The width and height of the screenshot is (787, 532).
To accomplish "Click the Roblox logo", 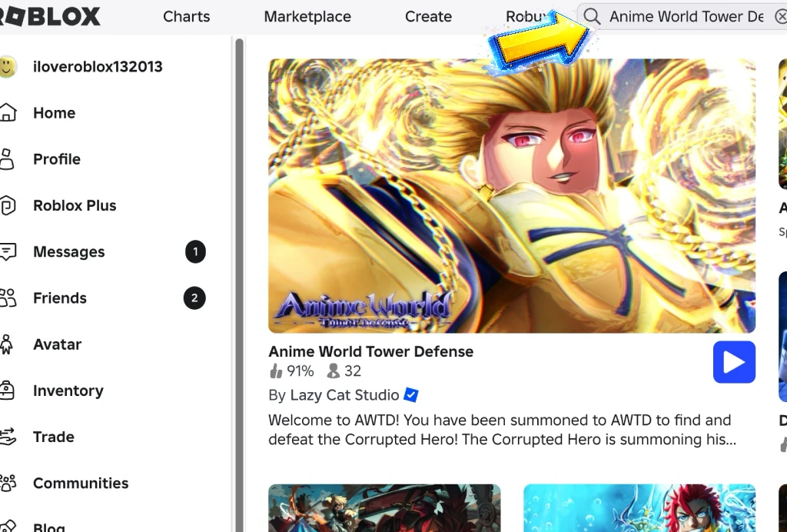I will pos(49,17).
